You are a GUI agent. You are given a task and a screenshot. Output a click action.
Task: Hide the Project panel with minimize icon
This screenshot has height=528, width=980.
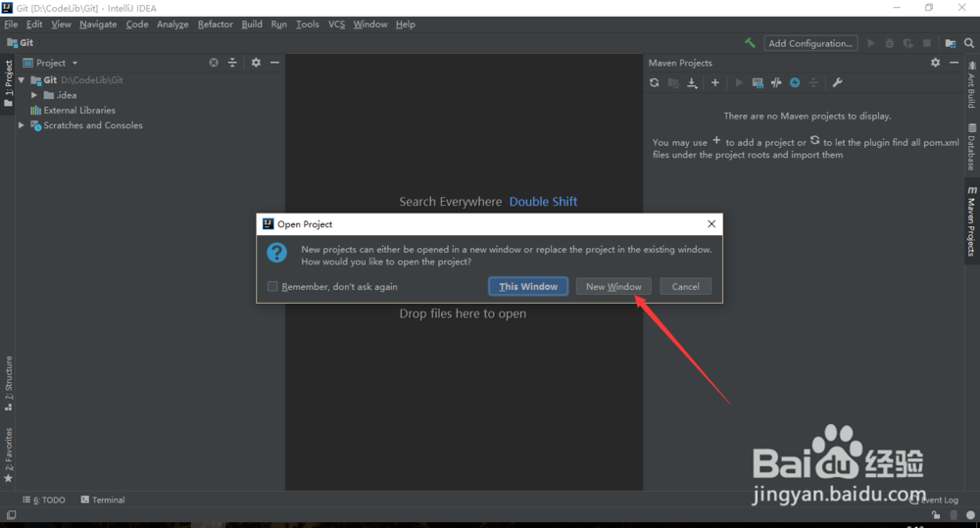click(274, 63)
